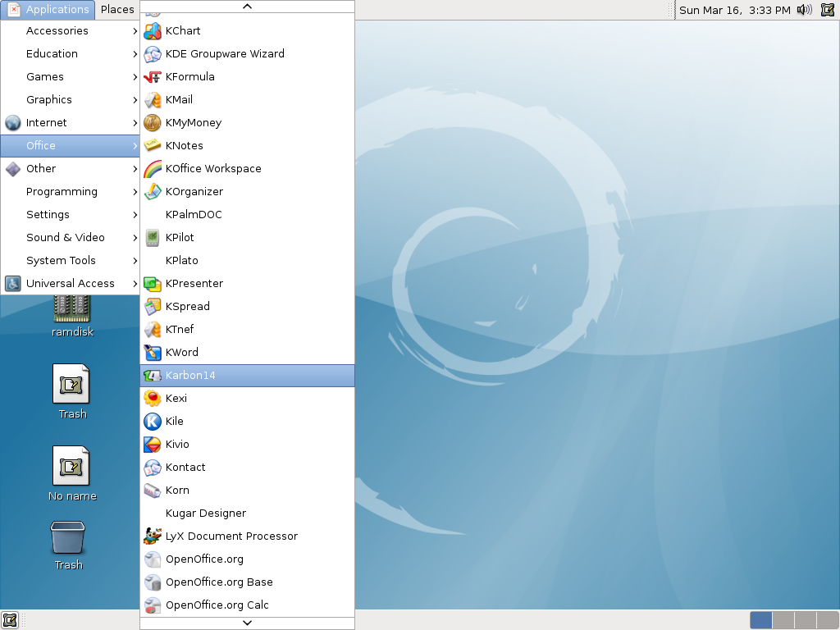Expand the Accessories submenu arrow
The width and height of the screenshot is (840, 630).
point(135,31)
